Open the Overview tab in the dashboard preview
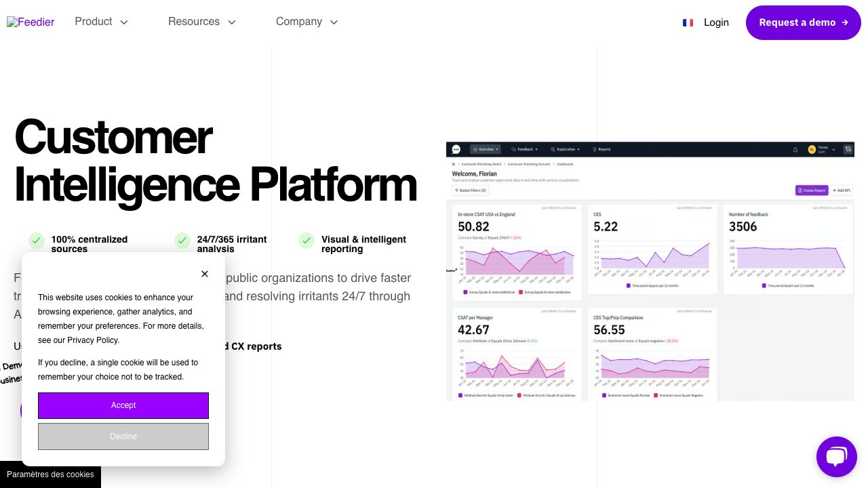The image size is (868, 488). click(x=486, y=149)
